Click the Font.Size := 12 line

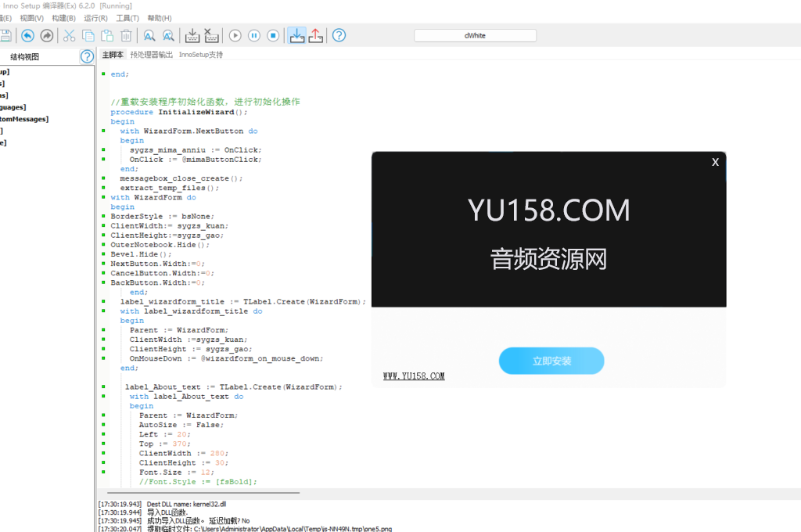(177, 473)
